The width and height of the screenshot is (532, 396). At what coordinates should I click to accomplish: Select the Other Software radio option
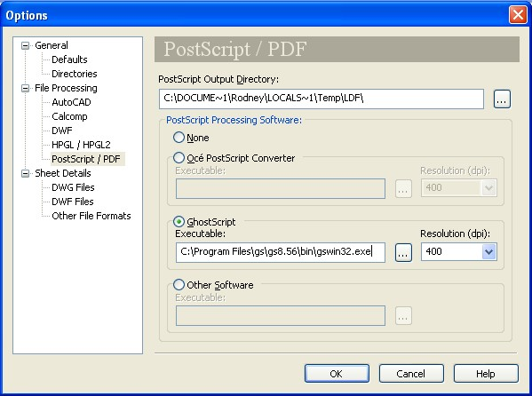pyautogui.click(x=179, y=285)
